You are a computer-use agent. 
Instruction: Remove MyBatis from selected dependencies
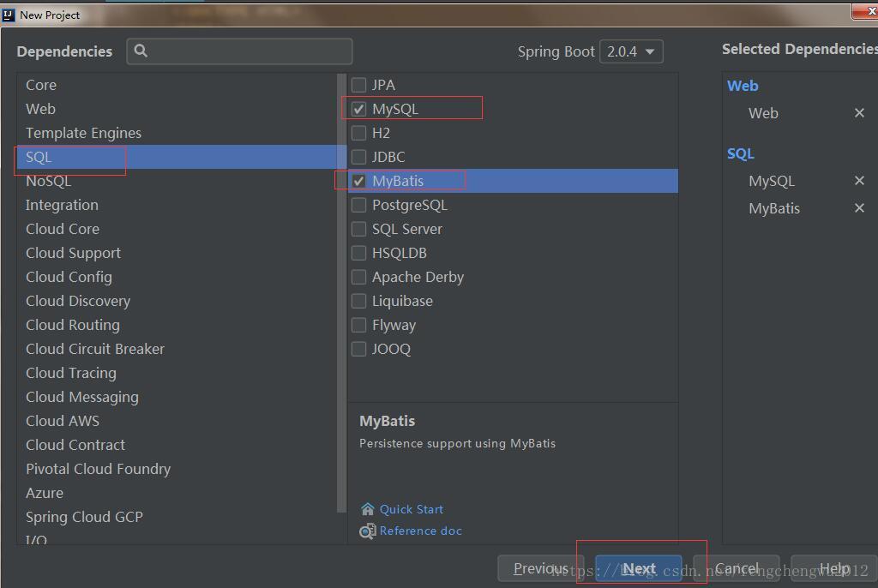pyautogui.click(x=859, y=207)
